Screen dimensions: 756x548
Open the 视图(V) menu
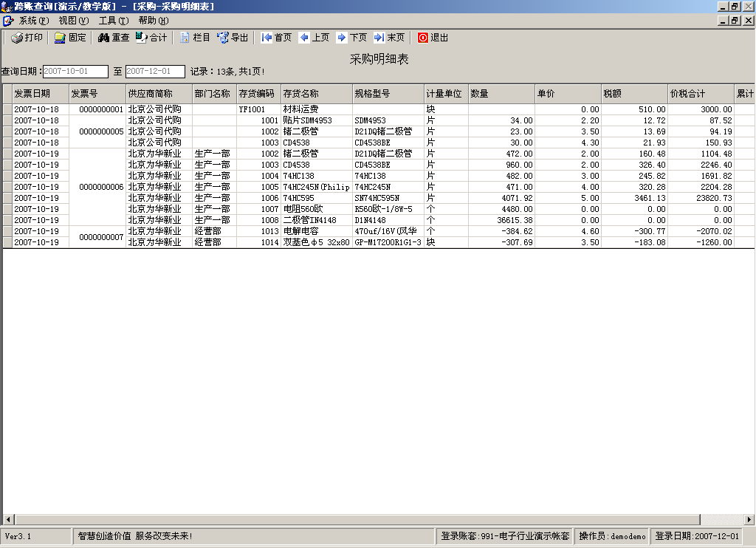pyautogui.click(x=74, y=21)
